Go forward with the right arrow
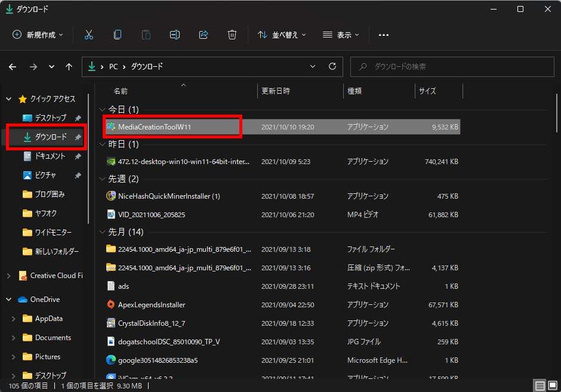 coord(33,67)
